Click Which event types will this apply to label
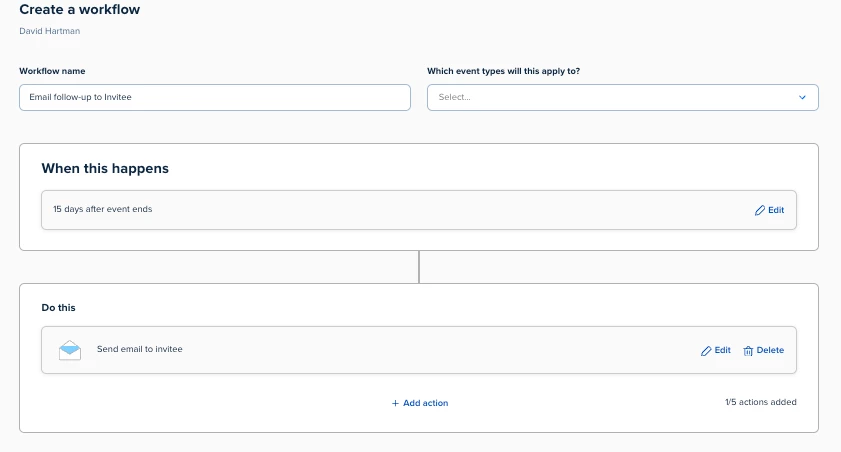Screen dimensions: 841x452 tap(504, 71)
